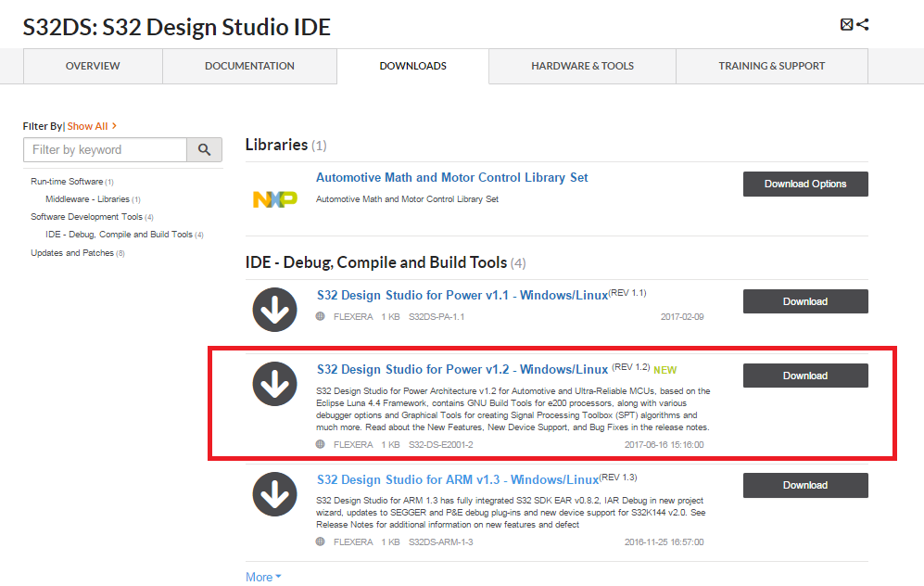This screenshot has height=586, width=924.
Task: Click the S32DS: S32 Design Studio IDE title
Action: tap(177, 27)
